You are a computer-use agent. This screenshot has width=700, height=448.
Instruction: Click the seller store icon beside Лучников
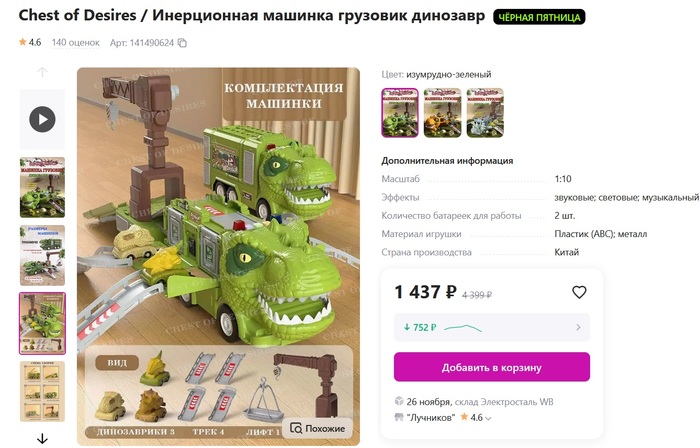399,417
